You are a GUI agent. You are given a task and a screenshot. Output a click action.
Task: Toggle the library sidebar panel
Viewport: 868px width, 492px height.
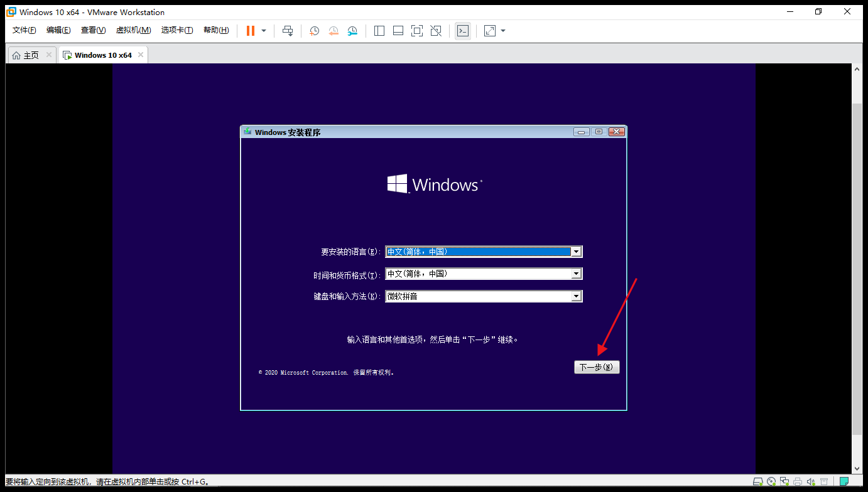point(379,31)
